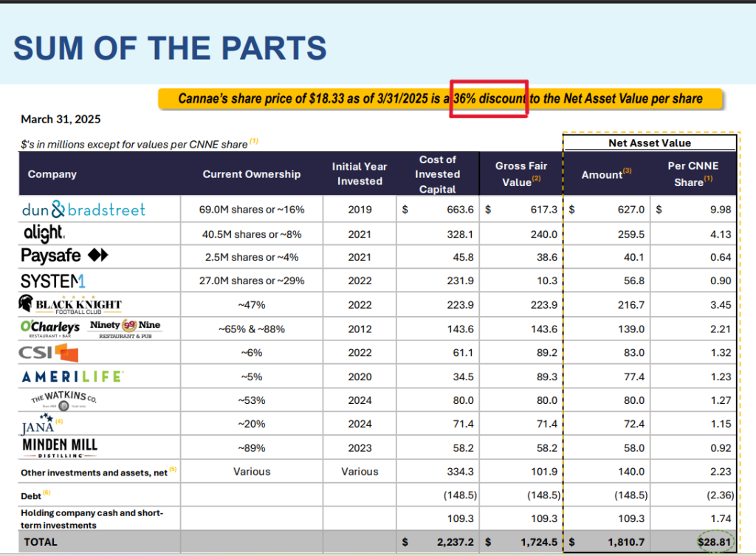Click the AmeriLife logo
Viewport: 756px width, 556px height.
coord(72,377)
